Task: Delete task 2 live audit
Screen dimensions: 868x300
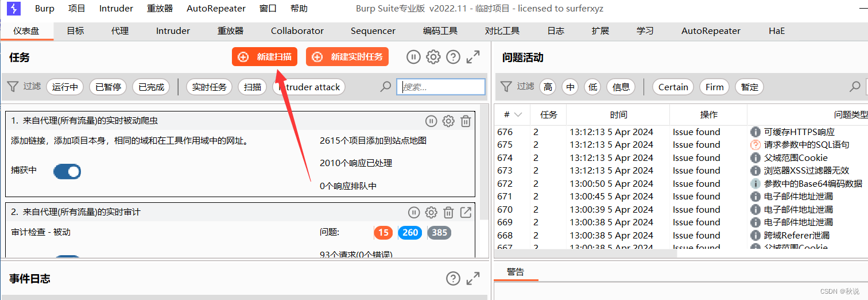Action: pyautogui.click(x=449, y=213)
